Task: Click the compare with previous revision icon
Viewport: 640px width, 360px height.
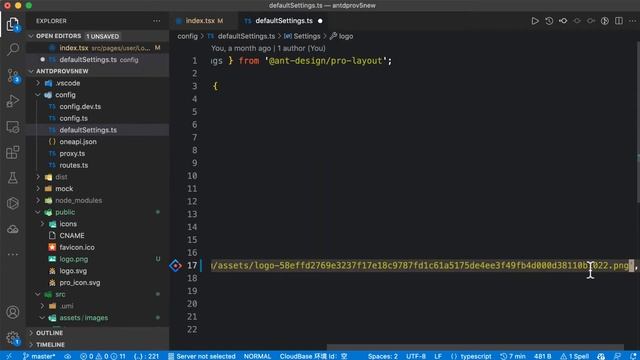Action: [x=563, y=21]
